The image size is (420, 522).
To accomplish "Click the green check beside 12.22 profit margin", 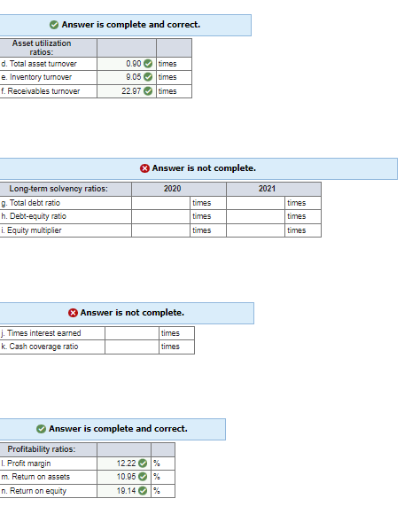I will click(143, 464).
